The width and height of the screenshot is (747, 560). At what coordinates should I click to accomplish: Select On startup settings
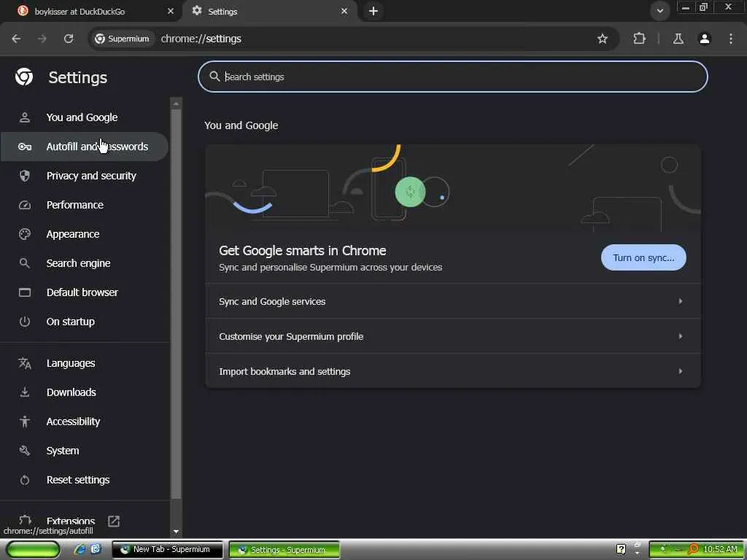[85, 322]
